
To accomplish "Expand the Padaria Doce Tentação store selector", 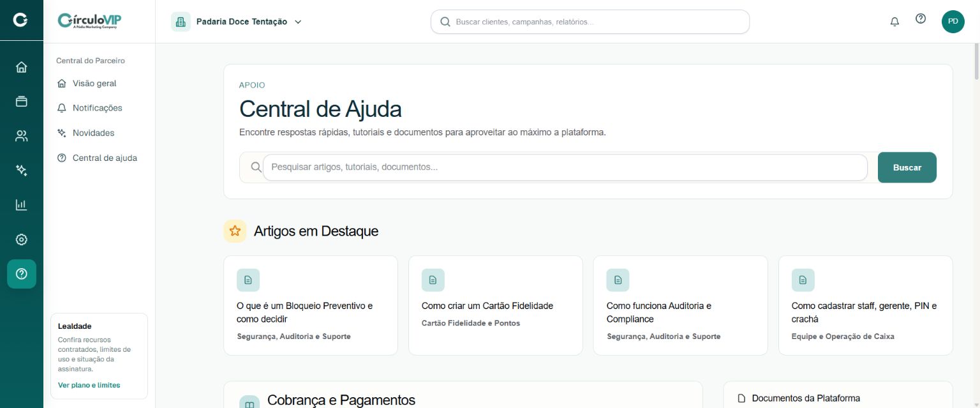I will [237, 22].
